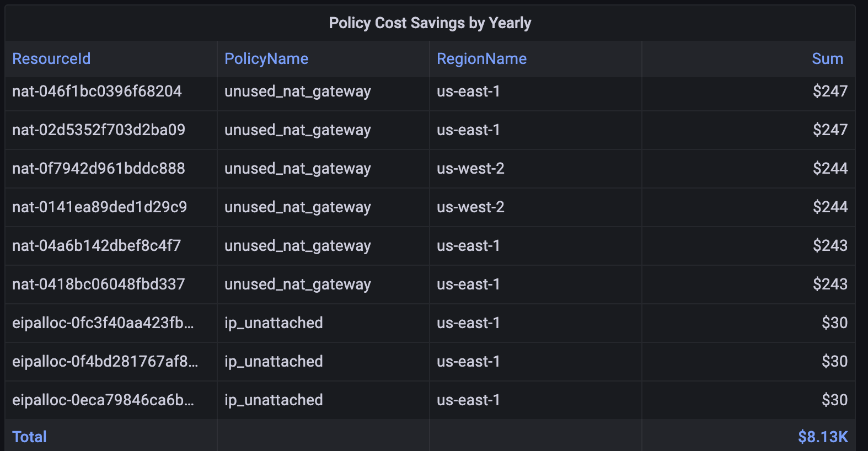Select the truncated eipalloc-0fc3f40aa423fb resource cell
This screenshot has width=868, height=451.
[103, 323]
